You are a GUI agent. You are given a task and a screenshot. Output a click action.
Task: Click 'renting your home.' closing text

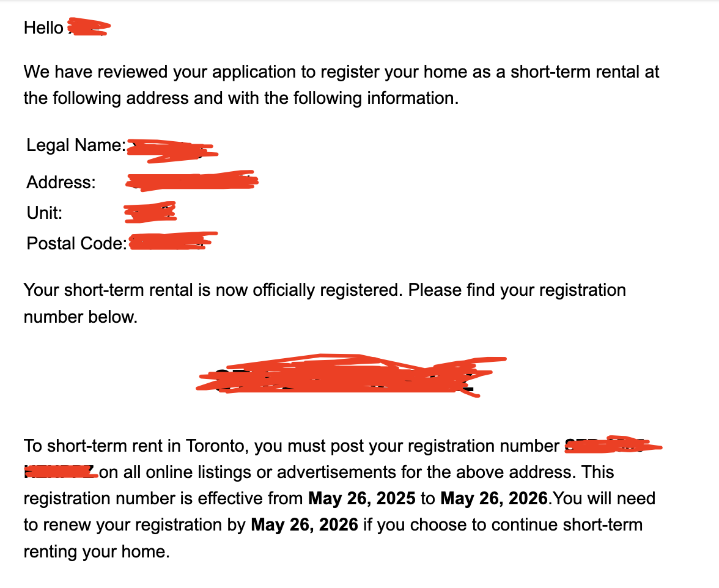97,551
